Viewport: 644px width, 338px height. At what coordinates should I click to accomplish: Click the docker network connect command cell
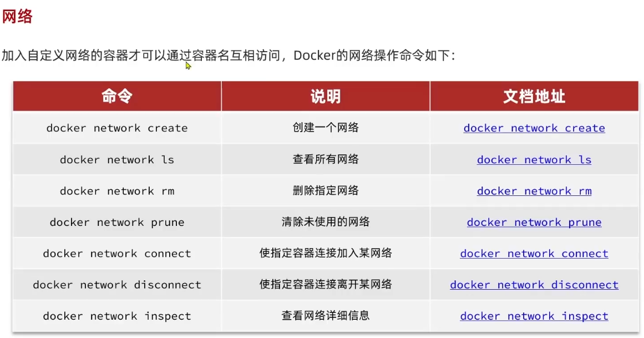(x=117, y=254)
